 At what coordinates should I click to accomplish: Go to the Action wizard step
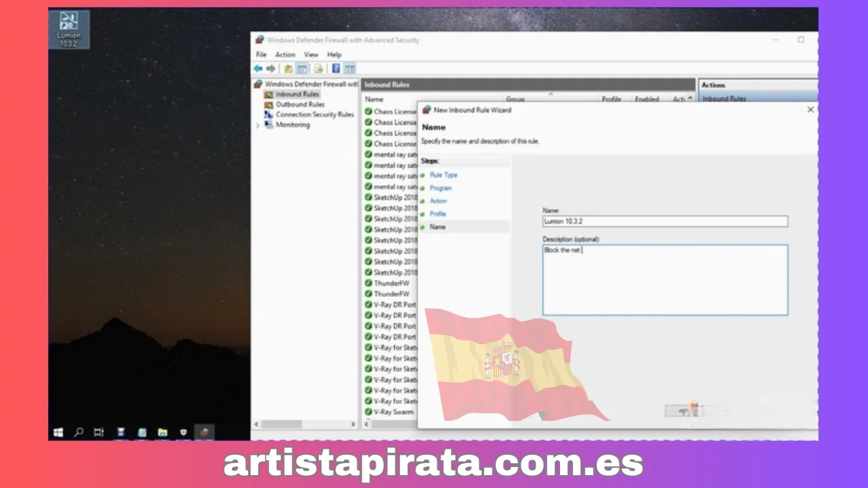438,201
